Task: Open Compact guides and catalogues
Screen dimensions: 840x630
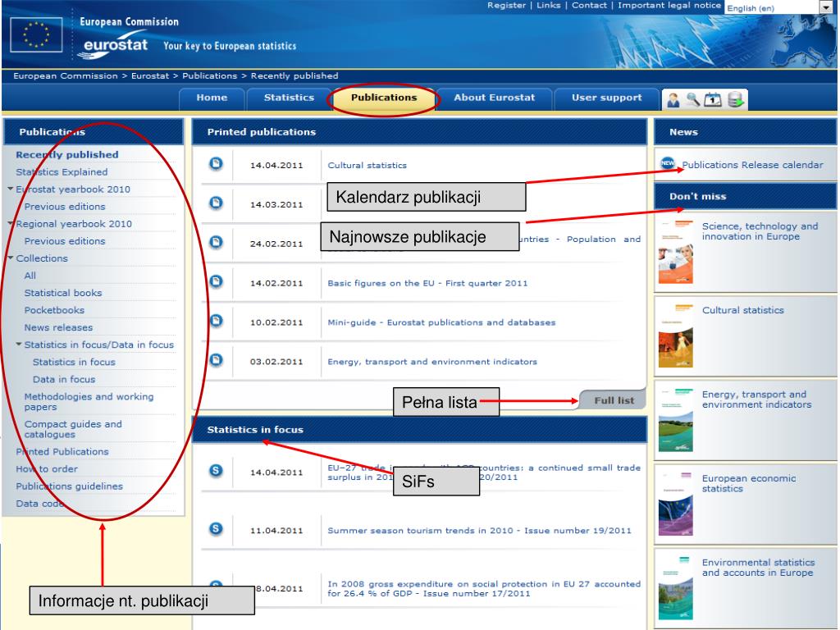Action: (x=73, y=429)
